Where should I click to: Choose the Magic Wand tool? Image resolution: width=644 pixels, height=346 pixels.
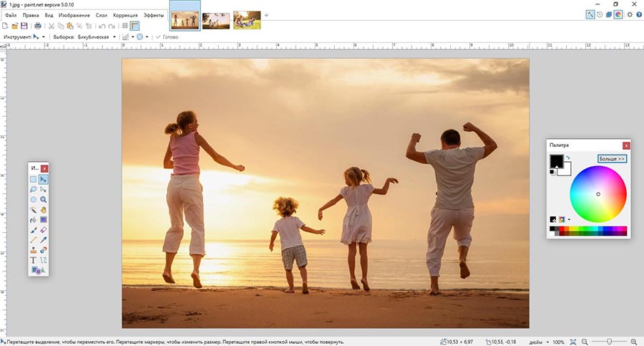tap(33, 210)
